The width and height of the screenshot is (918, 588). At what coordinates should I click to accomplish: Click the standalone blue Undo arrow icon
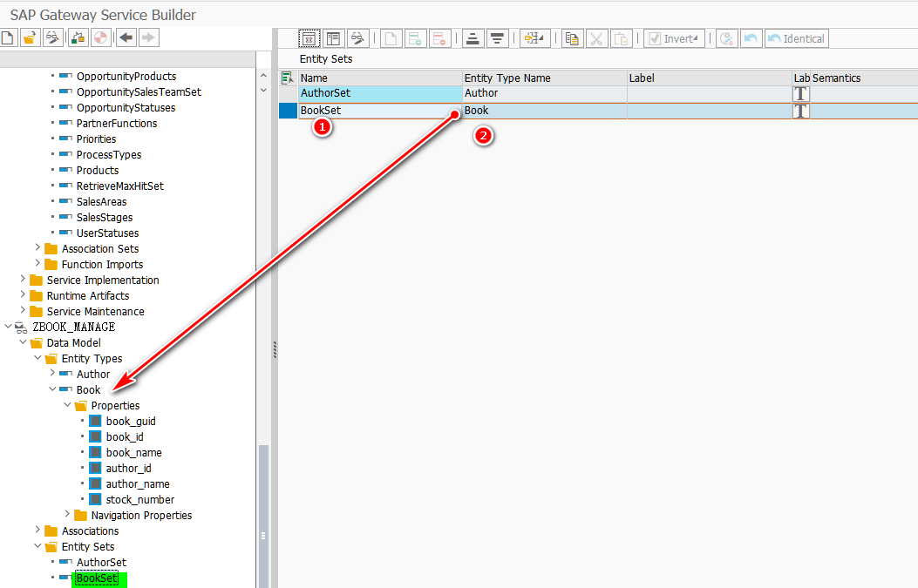tap(751, 39)
